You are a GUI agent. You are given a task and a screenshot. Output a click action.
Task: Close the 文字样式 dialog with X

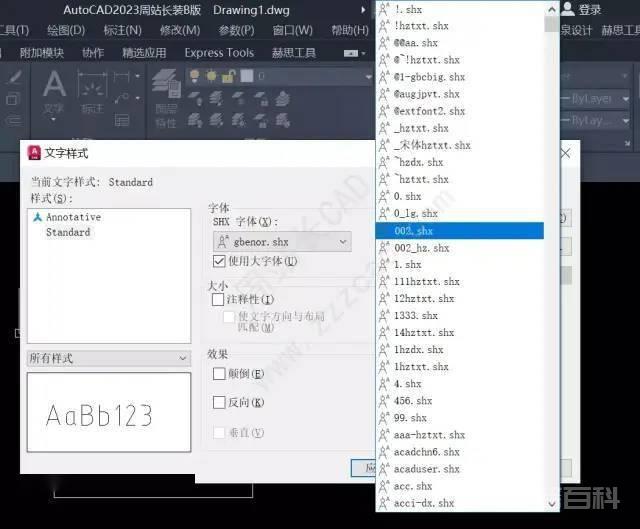[x=566, y=153]
